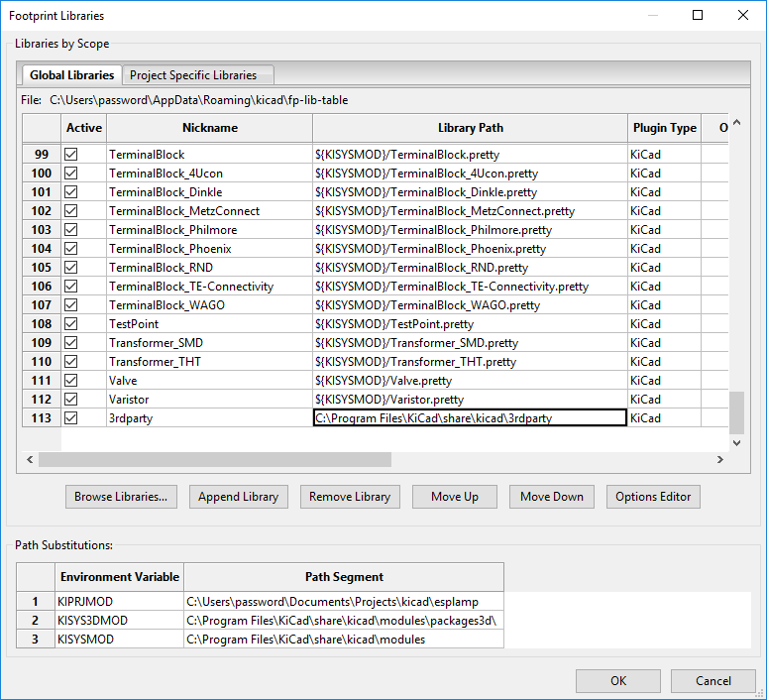Select KIPRJMOD path segment esplamp cell
Viewport: 767px width, 700px height.
344,602
